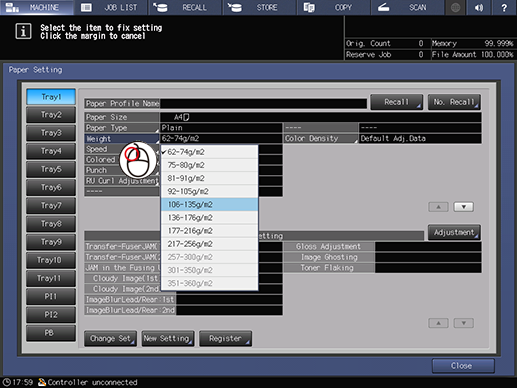Choose the highlighted 106-135g/m2 weight option

pyautogui.click(x=209, y=205)
